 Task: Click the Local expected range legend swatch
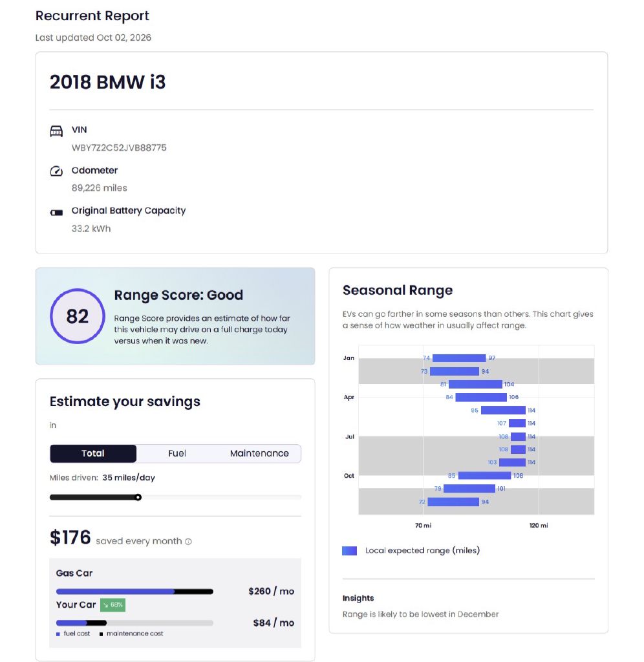point(349,551)
